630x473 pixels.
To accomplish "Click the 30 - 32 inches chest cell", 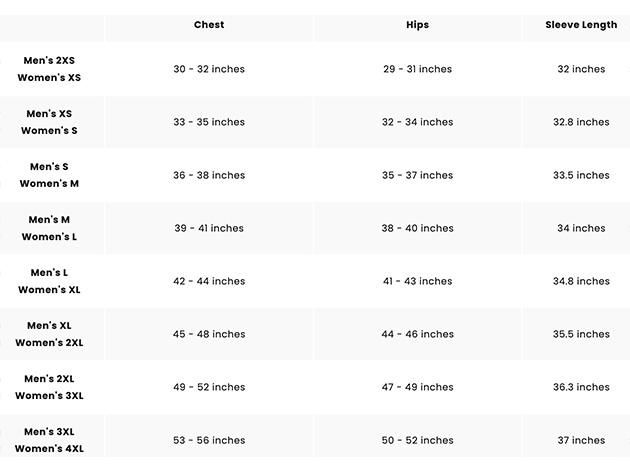I will [x=209, y=69].
